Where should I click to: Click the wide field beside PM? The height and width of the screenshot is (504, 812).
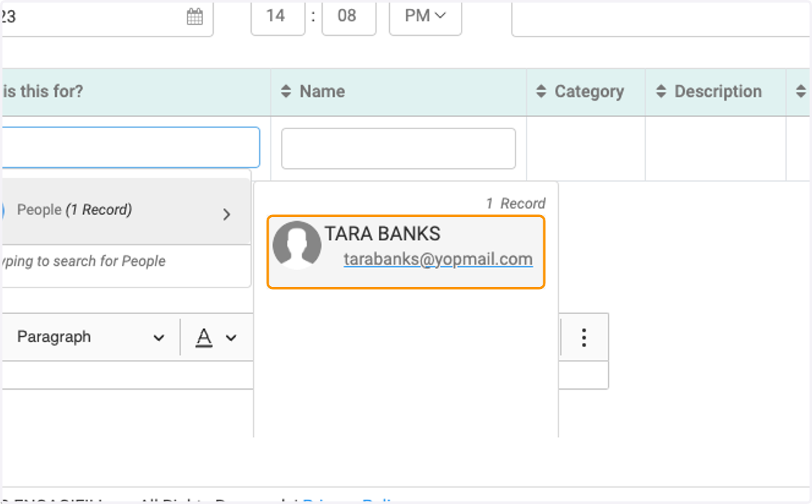(662, 17)
